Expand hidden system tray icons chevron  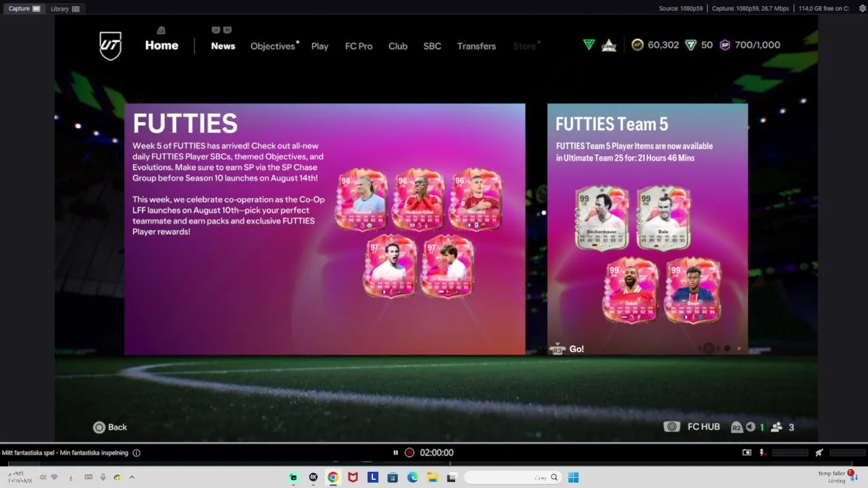[132, 477]
